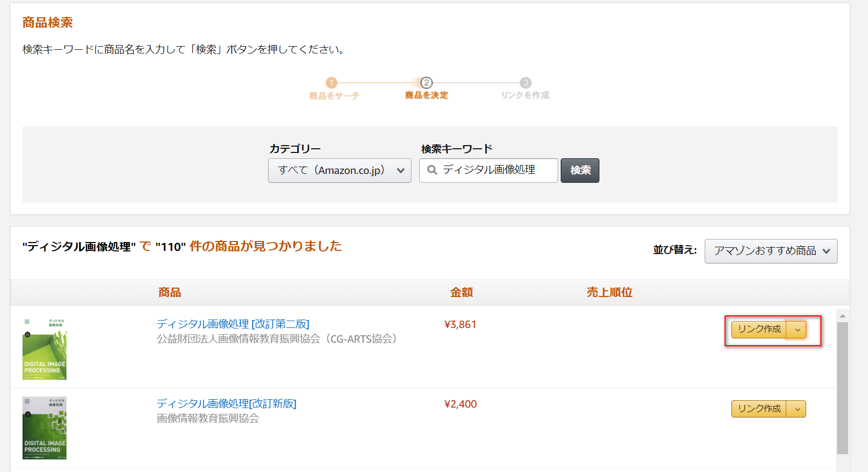Click the scrollbar up arrow icon
Viewport: 868px width, 472px height.
842,315
